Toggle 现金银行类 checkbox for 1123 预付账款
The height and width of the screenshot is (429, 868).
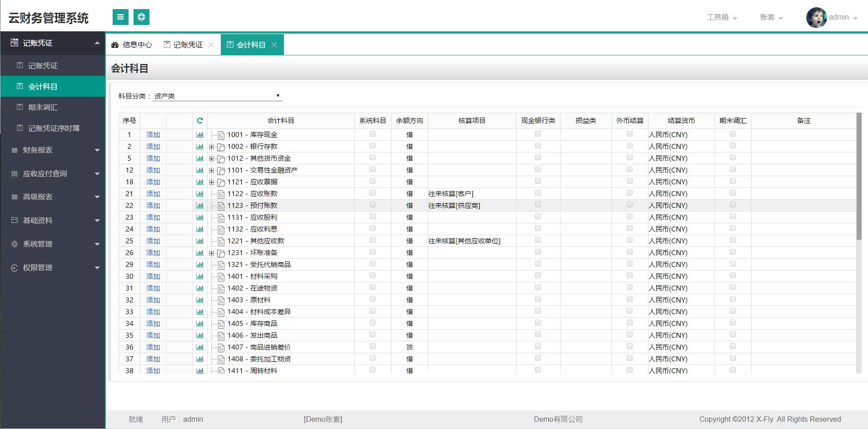(538, 205)
